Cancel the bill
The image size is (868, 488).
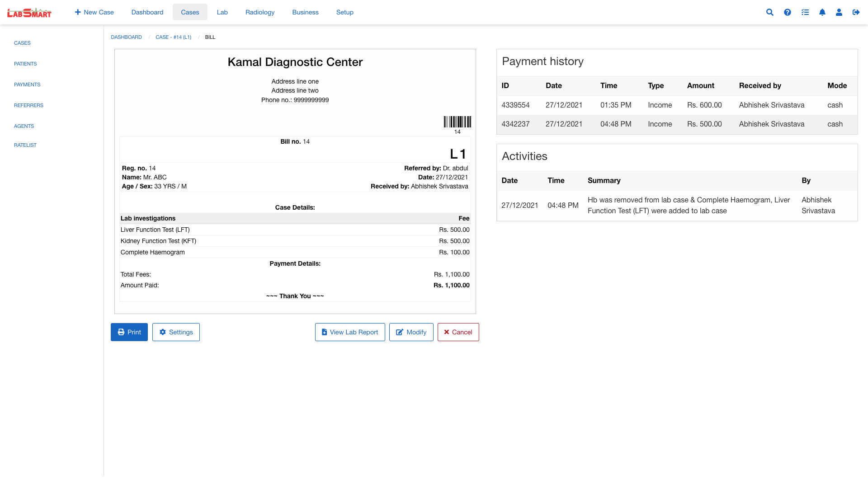pyautogui.click(x=458, y=332)
